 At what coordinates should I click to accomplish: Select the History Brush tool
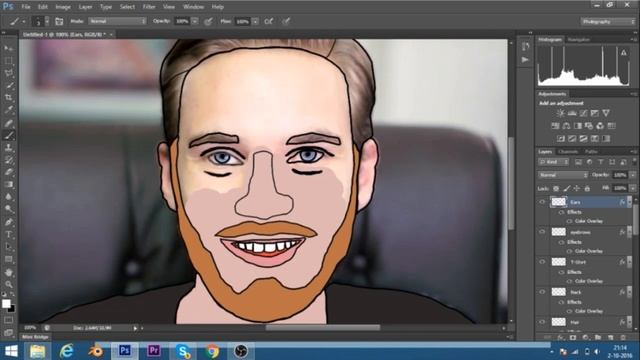8,160
